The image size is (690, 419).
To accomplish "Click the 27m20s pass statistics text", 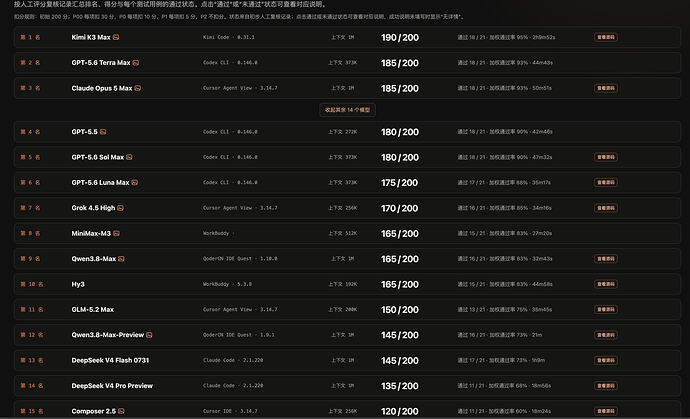I will click(x=504, y=233).
